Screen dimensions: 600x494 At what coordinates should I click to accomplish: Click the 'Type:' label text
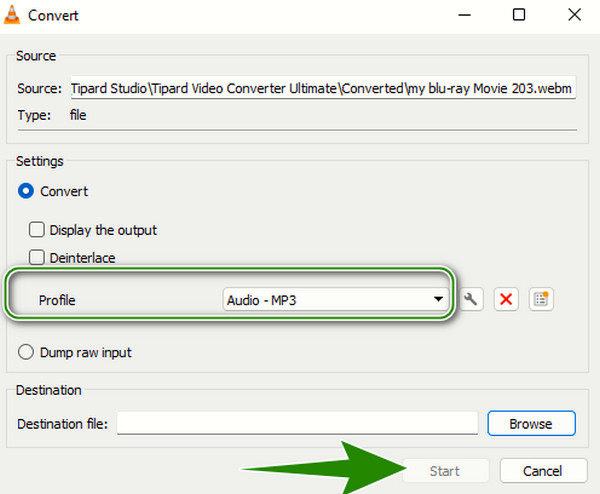click(x=34, y=115)
